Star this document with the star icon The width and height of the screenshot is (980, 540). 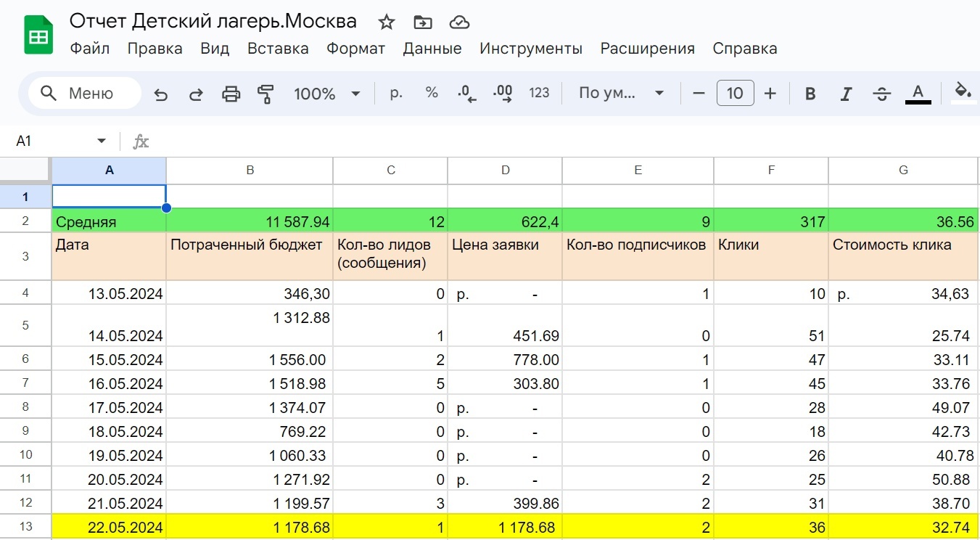(387, 22)
